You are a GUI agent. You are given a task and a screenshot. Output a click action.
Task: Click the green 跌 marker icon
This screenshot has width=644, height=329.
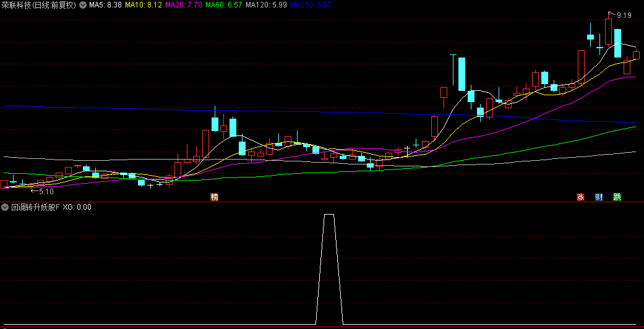coord(617,197)
